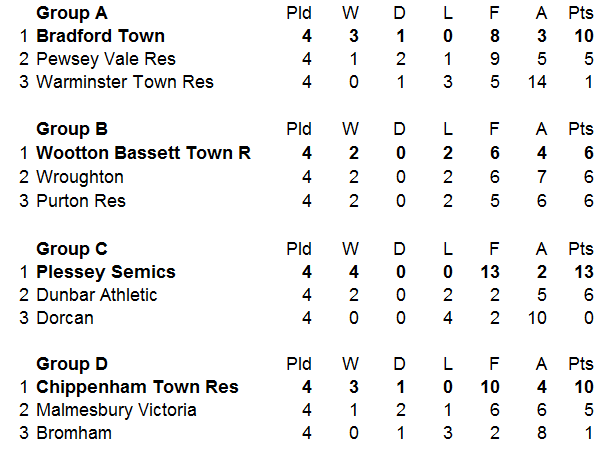Select the Bradford Town team name
The width and height of the screenshot is (602, 465).
[x=100, y=37]
